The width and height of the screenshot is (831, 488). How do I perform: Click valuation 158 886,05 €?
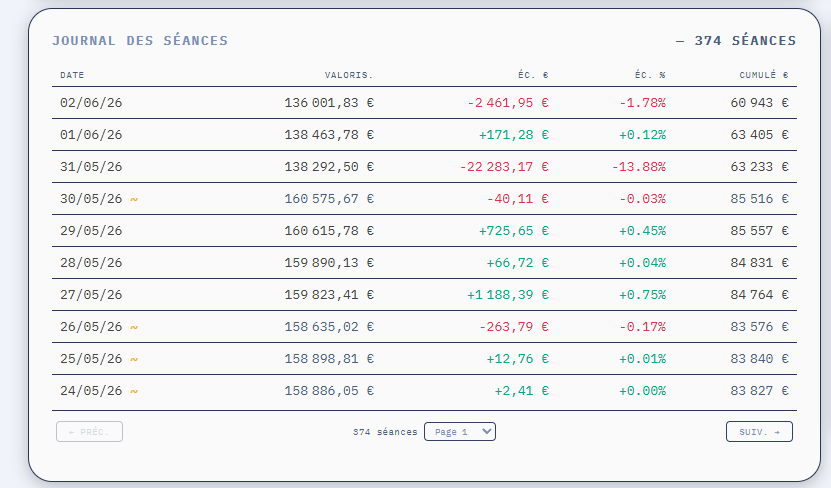point(329,391)
